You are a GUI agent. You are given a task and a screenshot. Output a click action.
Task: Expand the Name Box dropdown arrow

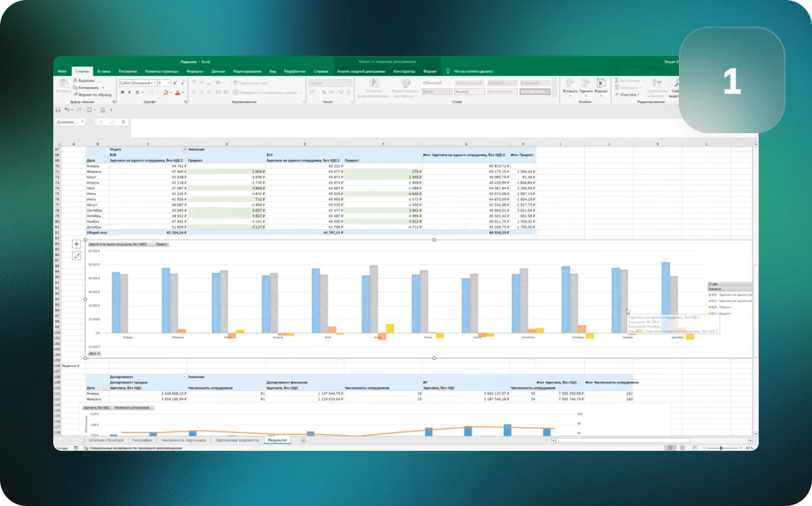[83, 122]
